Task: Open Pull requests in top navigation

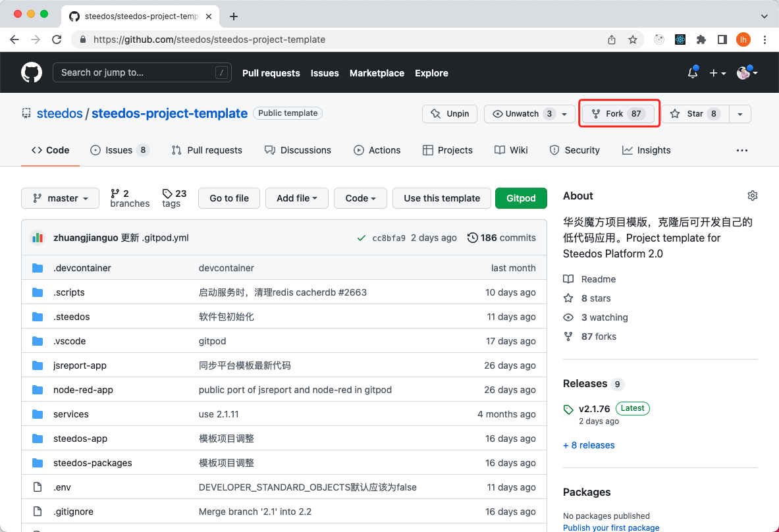Action: pos(271,73)
